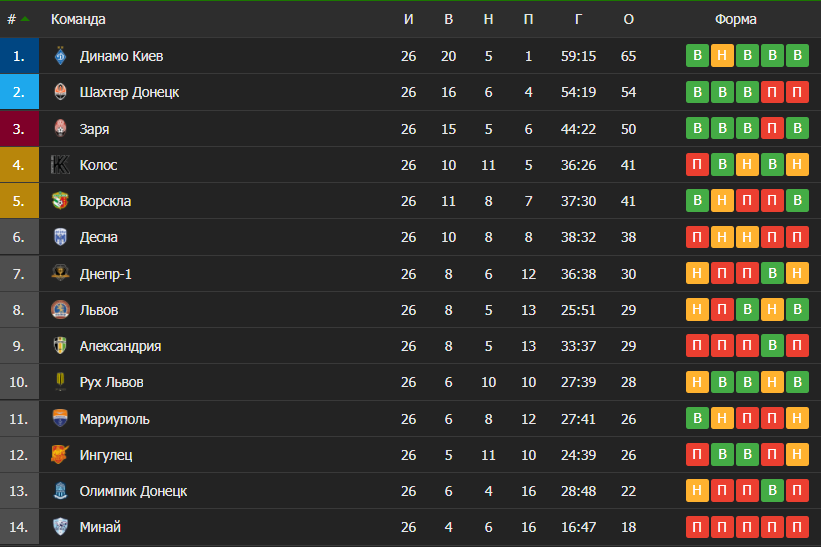The width and height of the screenshot is (821, 547).
Task: Sort table by the # position arrow
Action: pyautogui.click(x=24, y=19)
